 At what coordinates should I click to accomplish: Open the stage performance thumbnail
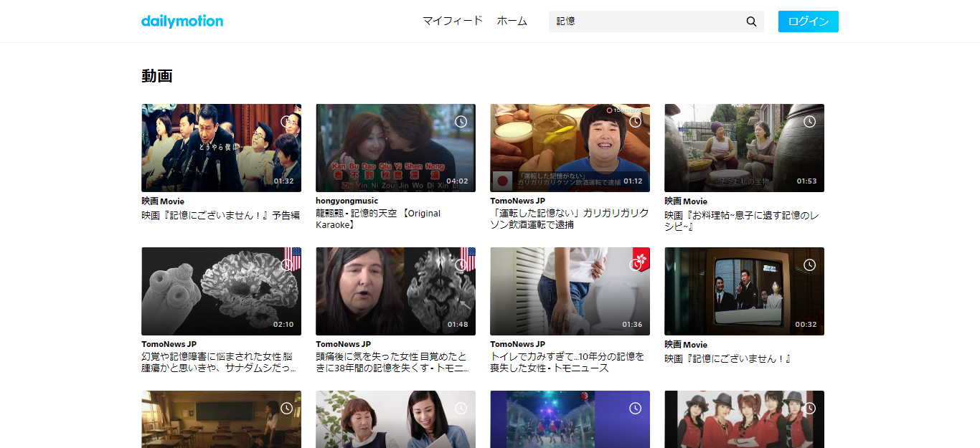click(x=570, y=419)
